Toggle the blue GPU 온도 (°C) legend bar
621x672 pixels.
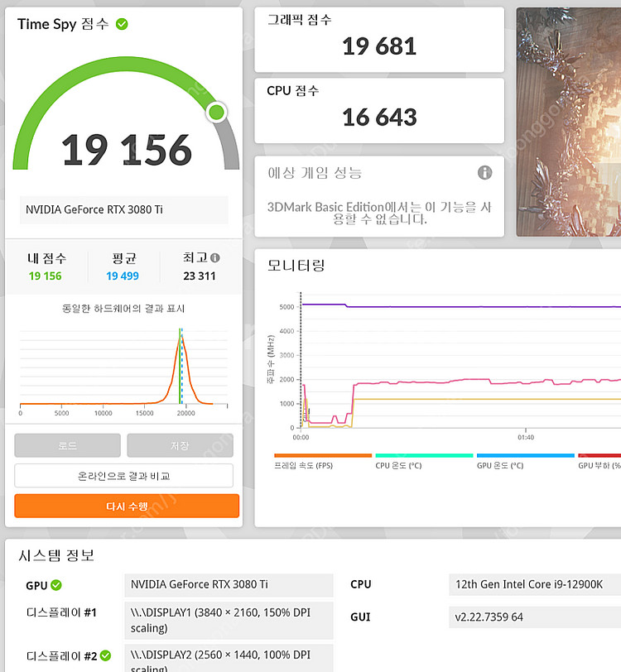pyautogui.click(x=525, y=455)
